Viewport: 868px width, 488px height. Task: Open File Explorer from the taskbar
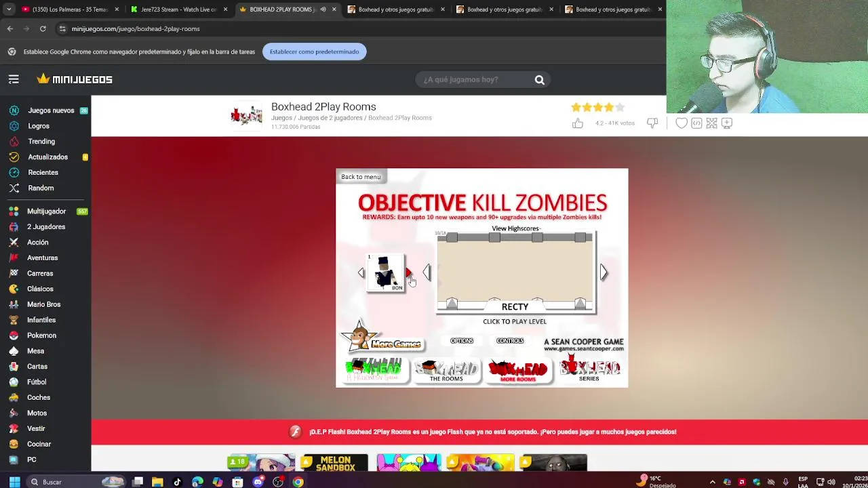157,482
